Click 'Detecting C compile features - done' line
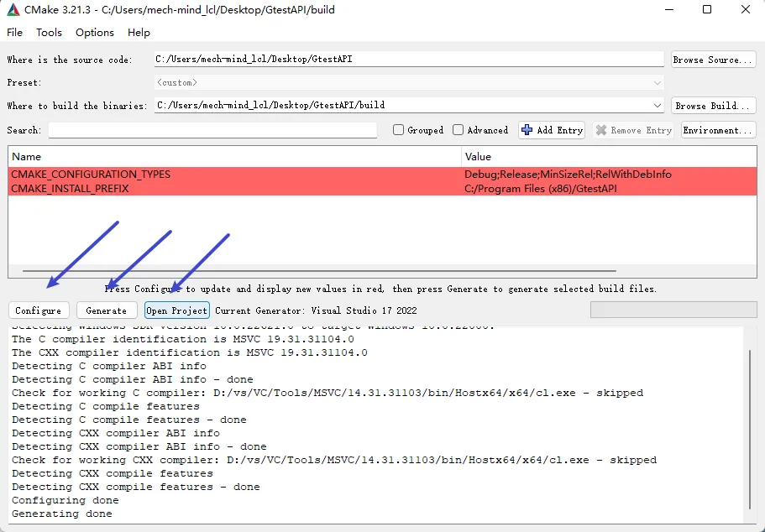This screenshot has width=765, height=532. pyautogui.click(x=129, y=420)
